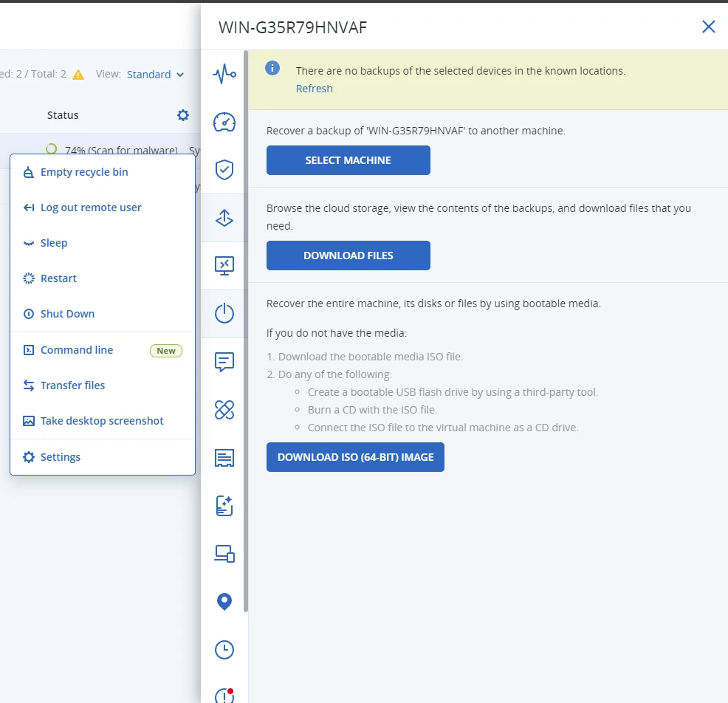Choose Take desktop screenshot
The height and width of the screenshot is (703, 728).
[102, 421]
